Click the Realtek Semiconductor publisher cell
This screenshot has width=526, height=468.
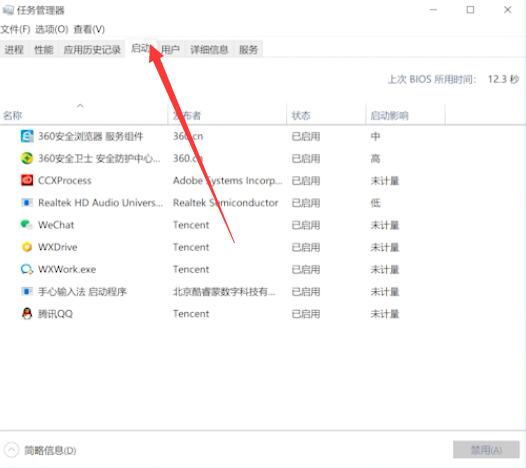[225, 203]
